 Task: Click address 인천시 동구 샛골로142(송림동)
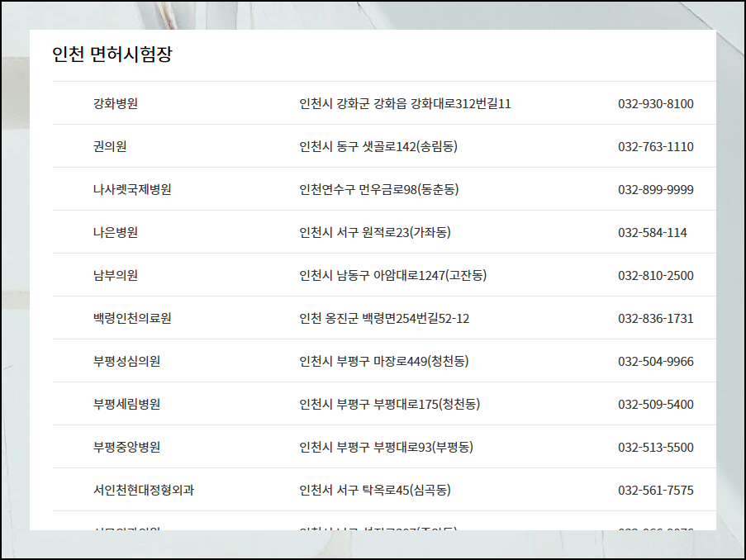(x=378, y=146)
